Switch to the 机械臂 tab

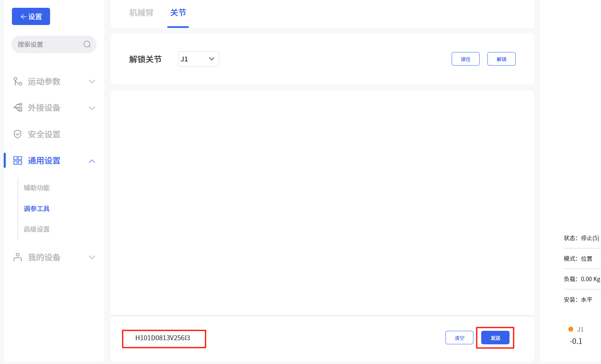141,13
